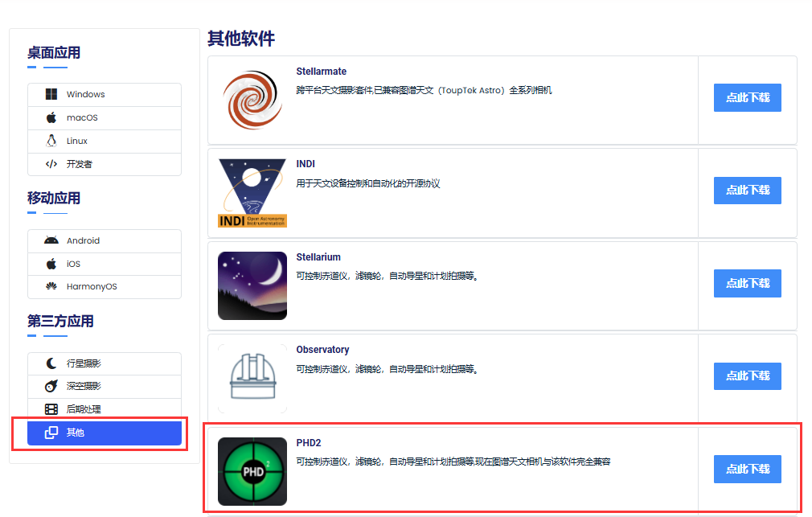
Task: Download PHD2 with 点此下载 button
Action: (747, 469)
